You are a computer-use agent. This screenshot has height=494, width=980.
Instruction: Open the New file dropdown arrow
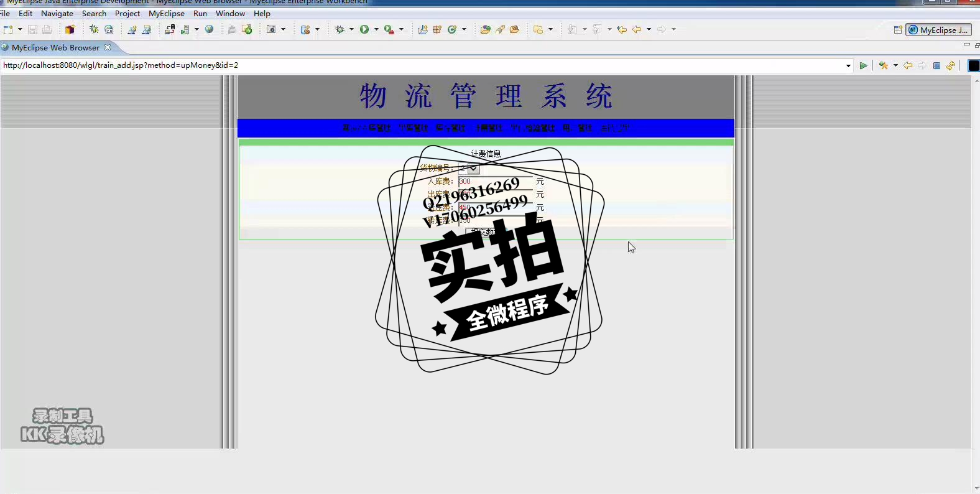(20, 29)
